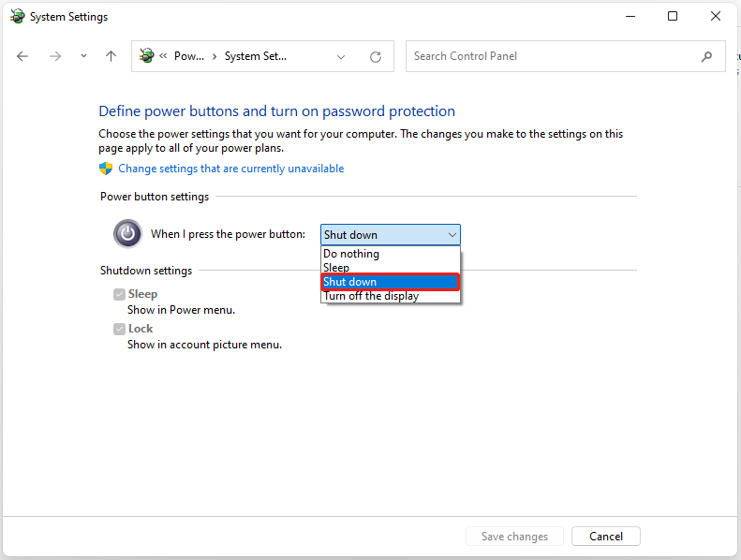Collapse the power button action combo box

(391, 234)
